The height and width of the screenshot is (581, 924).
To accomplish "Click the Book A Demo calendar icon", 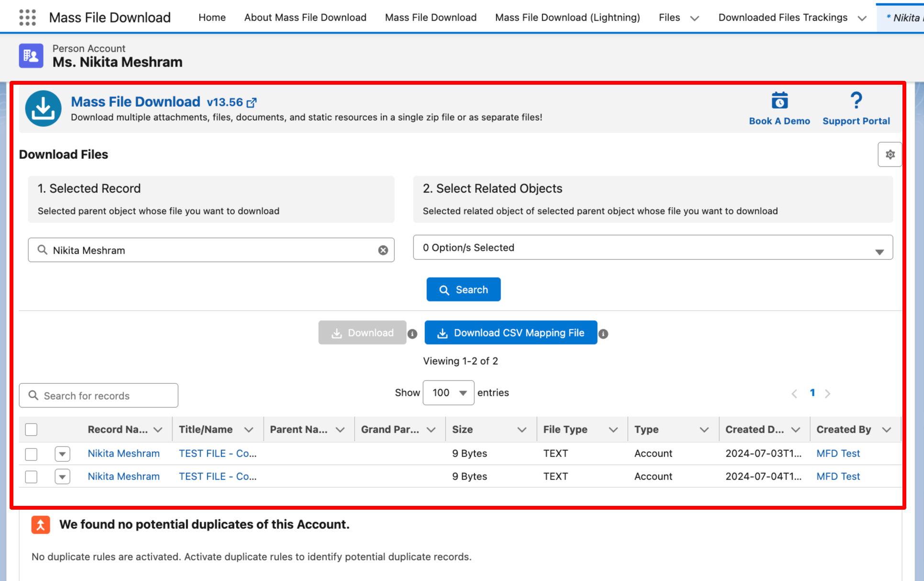I will 779,101.
